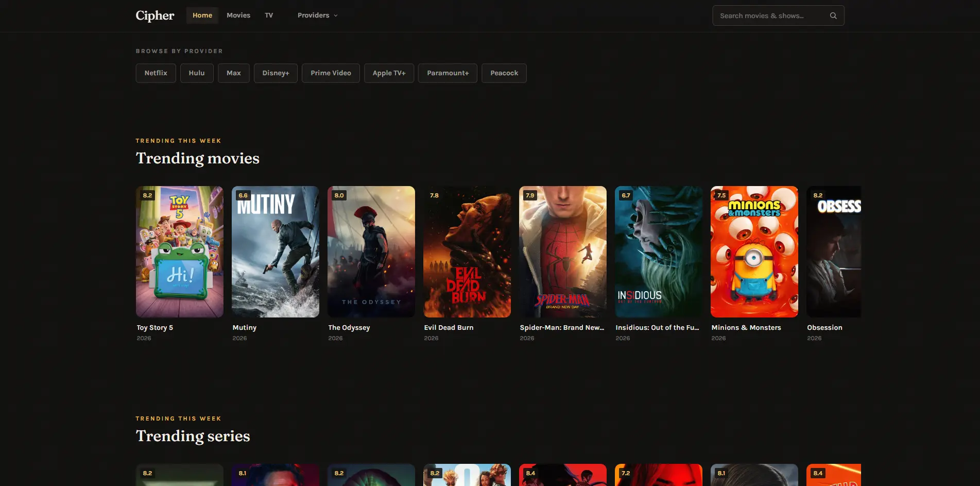Open the Obsession movie poster

[x=834, y=252]
